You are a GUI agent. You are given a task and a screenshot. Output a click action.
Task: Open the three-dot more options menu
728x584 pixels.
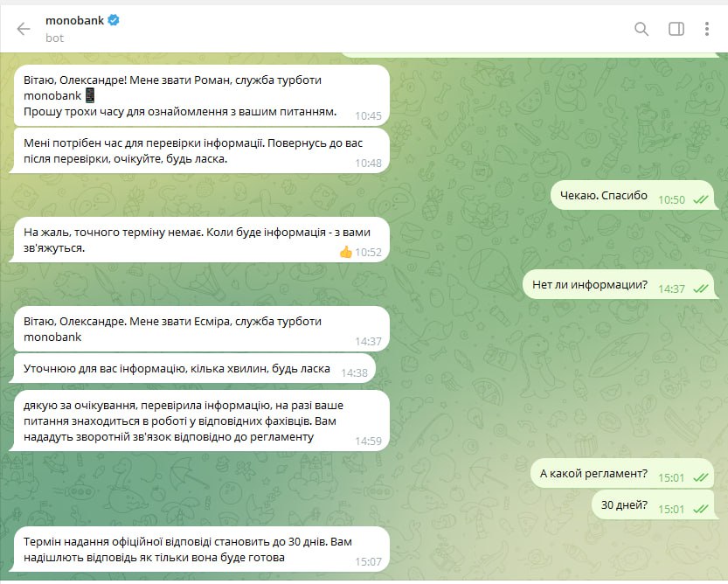click(x=707, y=29)
